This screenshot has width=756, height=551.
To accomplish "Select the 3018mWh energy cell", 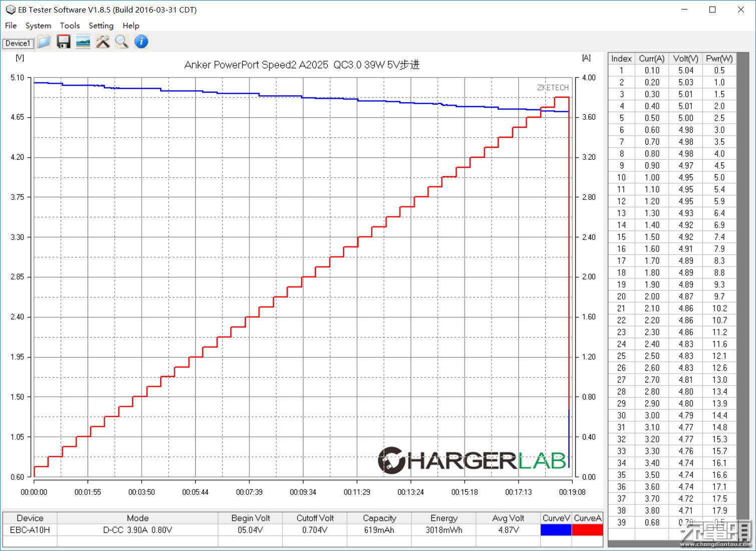I will (x=444, y=530).
